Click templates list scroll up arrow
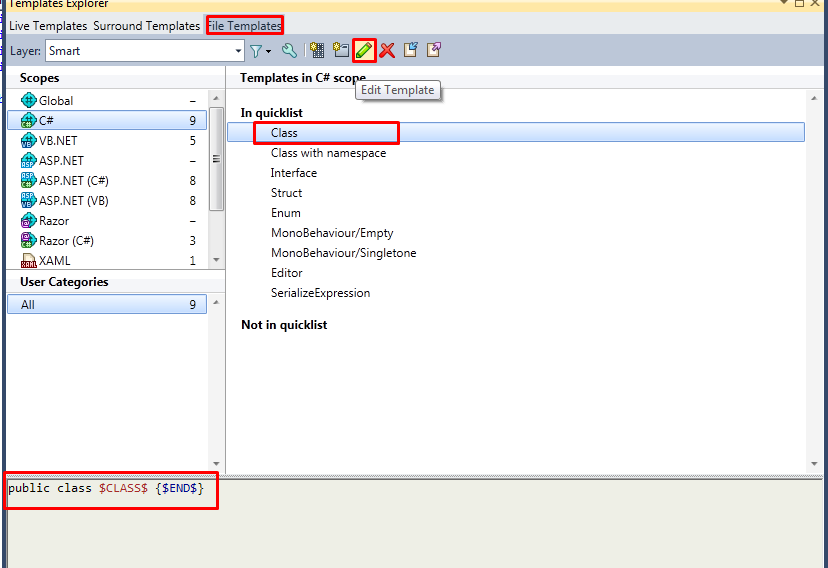This screenshot has height=568, width=828. click(x=814, y=98)
